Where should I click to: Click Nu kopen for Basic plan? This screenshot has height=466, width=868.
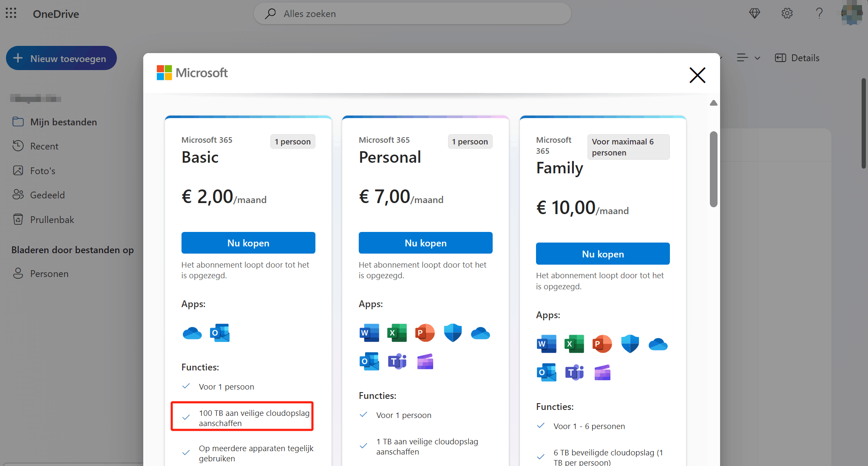click(248, 243)
